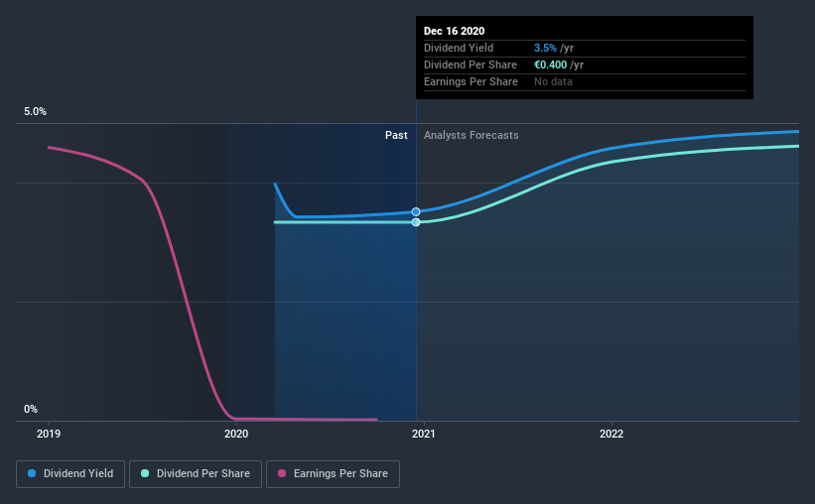This screenshot has height=504, width=815.
Task: Click the 2022 x-axis label
Action: tap(611, 434)
